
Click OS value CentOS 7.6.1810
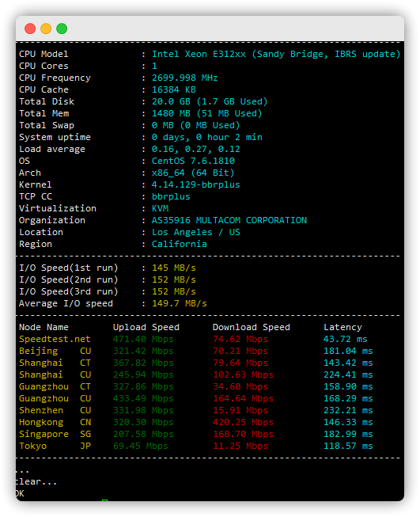[193, 161]
